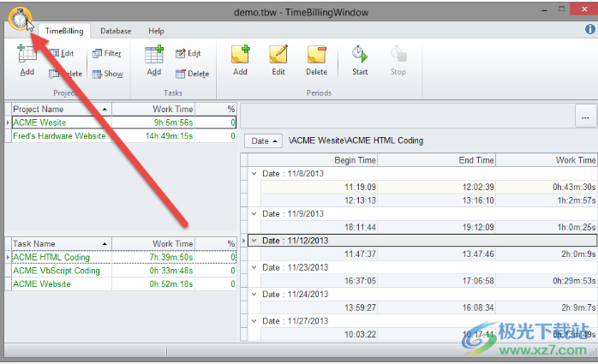The image size is (598, 364).
Task: Select the ACME HTML Coding task
Action: tap(124, 257)
